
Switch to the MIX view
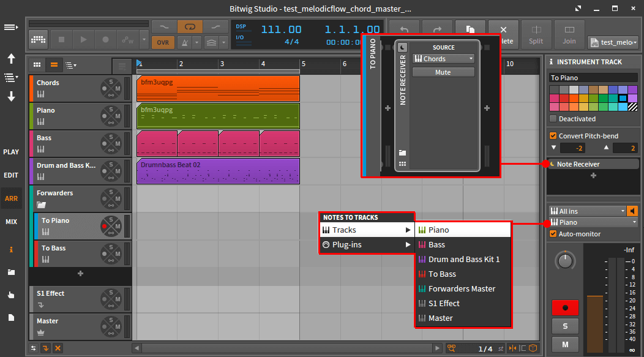pos(11,222)
